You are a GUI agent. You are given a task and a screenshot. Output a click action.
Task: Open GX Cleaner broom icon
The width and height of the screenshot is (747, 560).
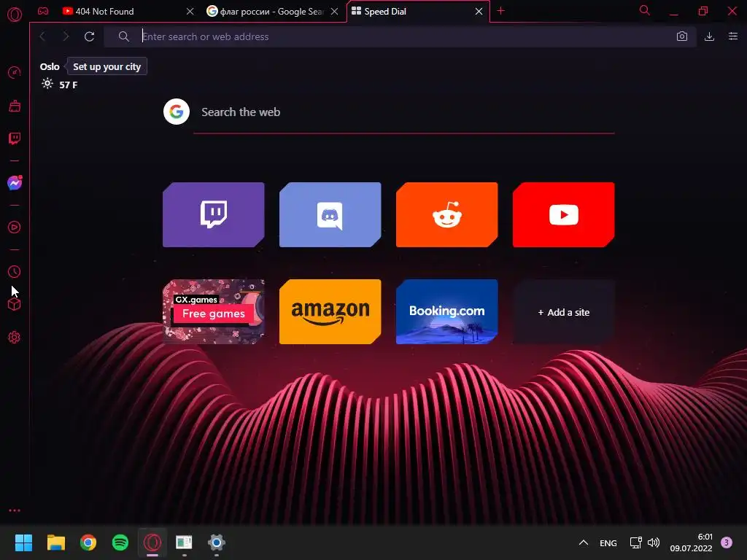click(15, 106)
